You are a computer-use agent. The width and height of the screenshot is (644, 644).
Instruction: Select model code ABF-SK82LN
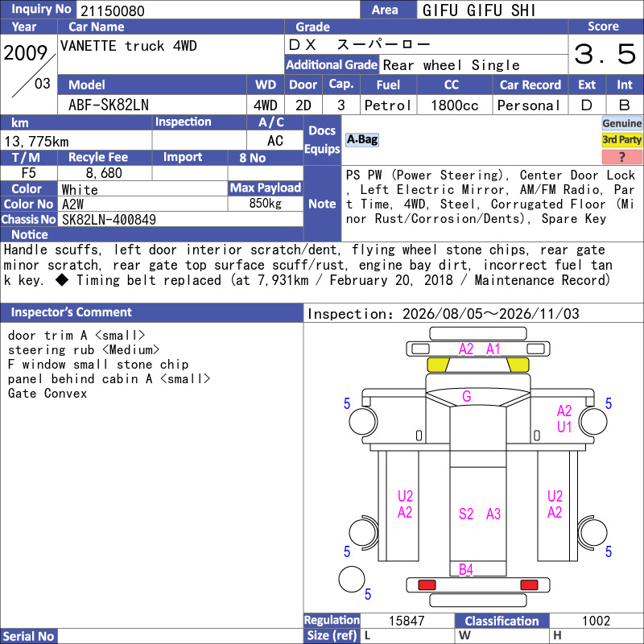[109, 105]
